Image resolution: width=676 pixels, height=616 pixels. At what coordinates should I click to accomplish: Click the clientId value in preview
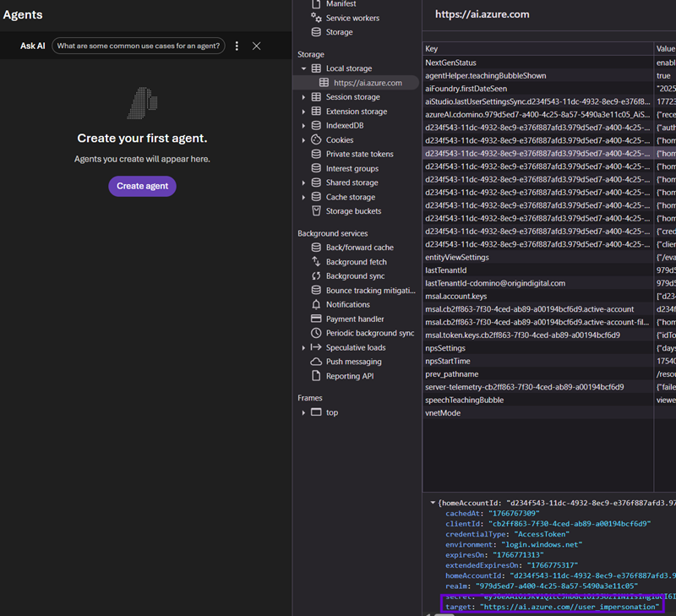(569, 524)
